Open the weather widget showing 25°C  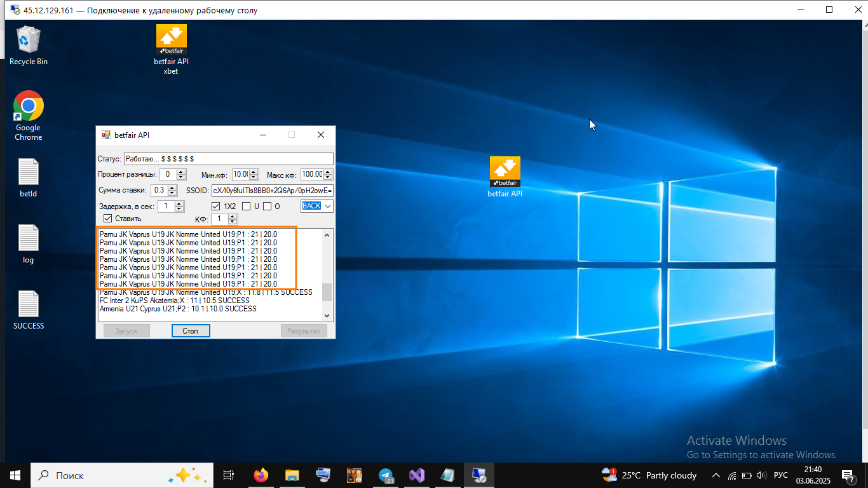pos(649,475)
